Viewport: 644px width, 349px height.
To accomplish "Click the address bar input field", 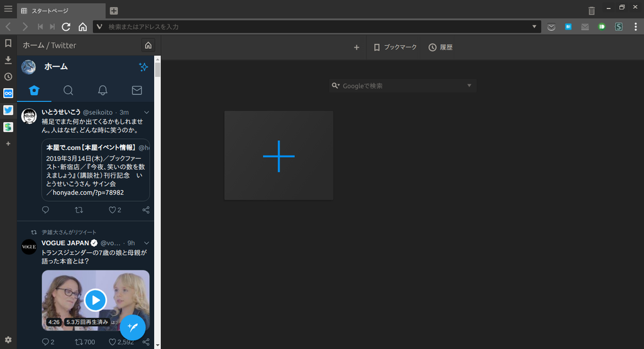I will (x=316, y=26).
